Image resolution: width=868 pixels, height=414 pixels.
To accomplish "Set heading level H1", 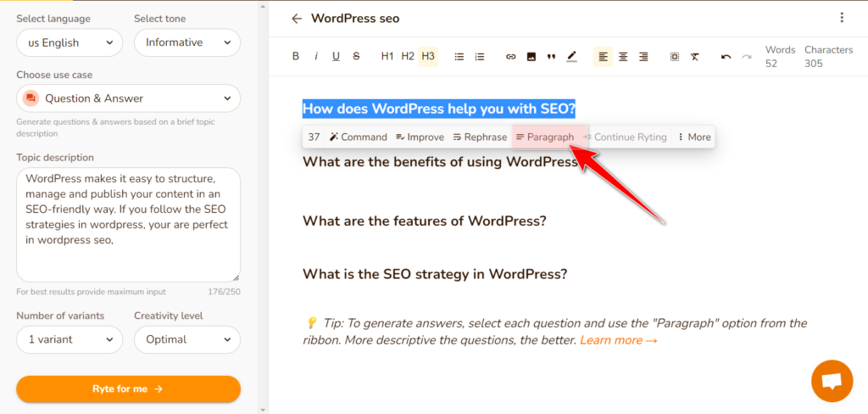I will (x=387, y=57).
